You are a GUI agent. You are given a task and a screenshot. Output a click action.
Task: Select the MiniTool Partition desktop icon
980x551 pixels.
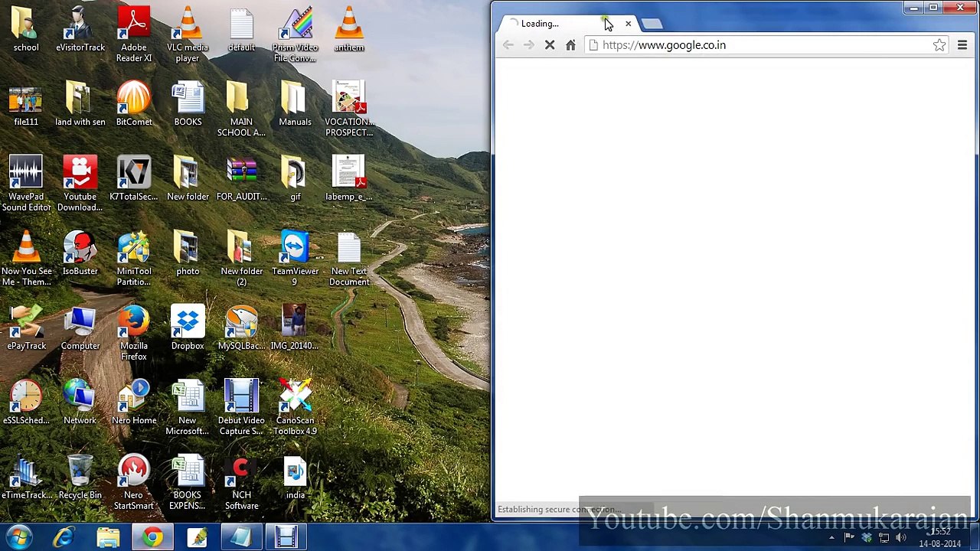click(134, 259)
